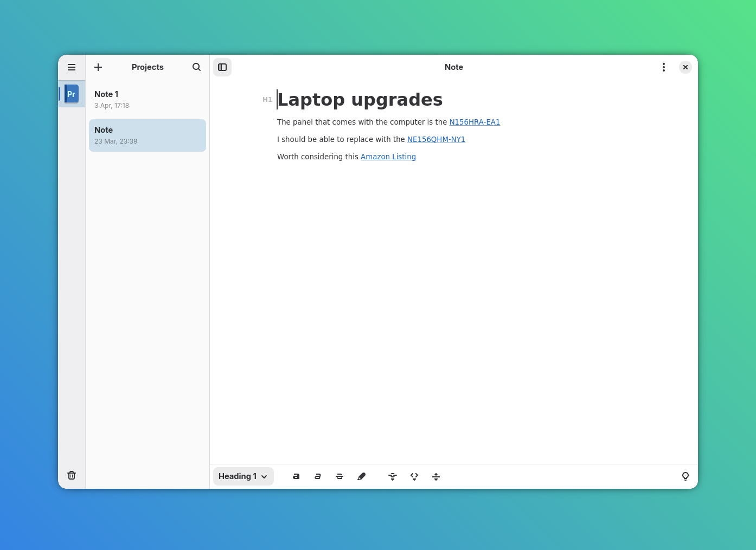Open the trash bin
Screen dimensions: 756x550
pyautogui.click(x=72, y=475)
